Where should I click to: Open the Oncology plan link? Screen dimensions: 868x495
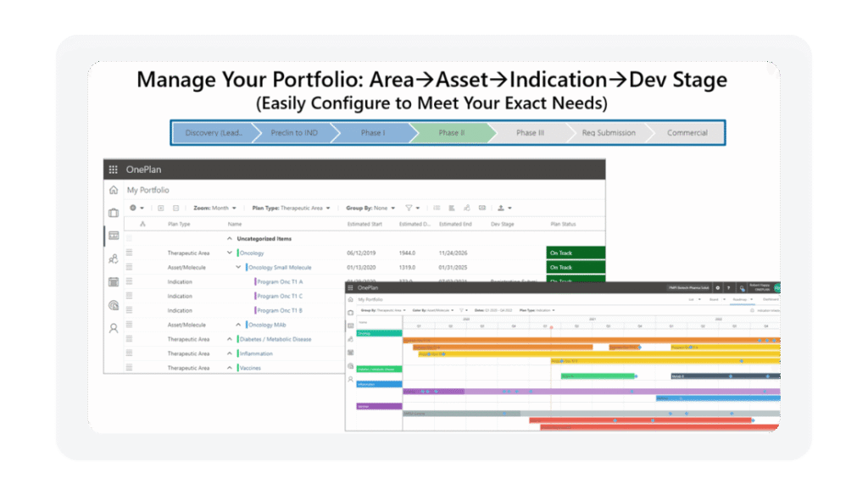[252, 253]
